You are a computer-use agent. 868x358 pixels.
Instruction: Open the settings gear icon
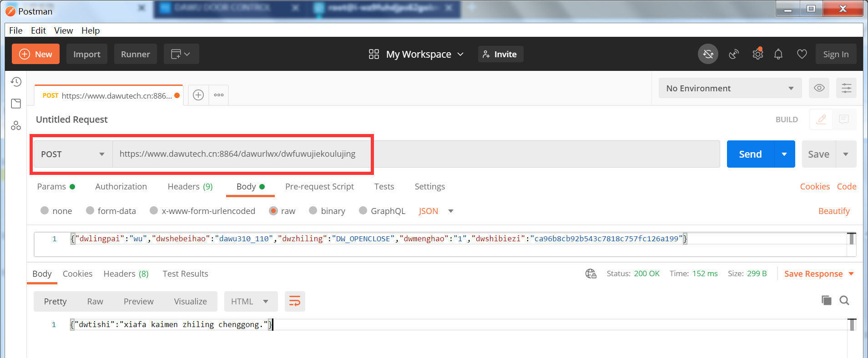click(x=757, y=54)
